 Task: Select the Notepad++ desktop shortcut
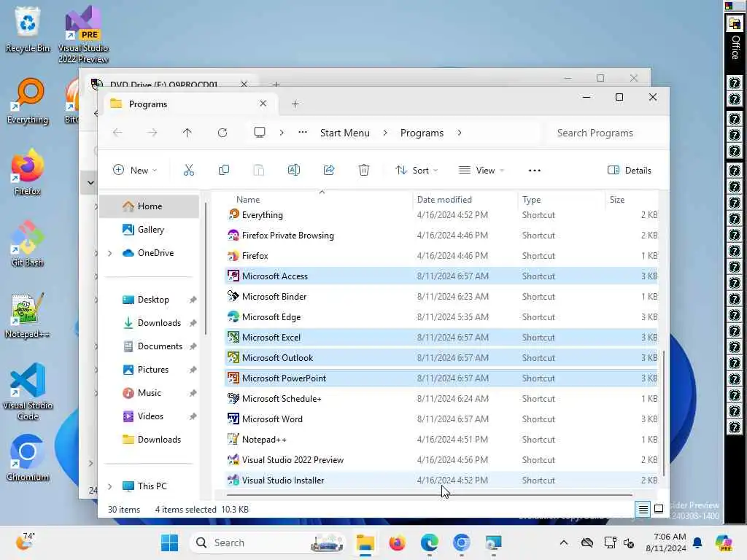(28, 315)
